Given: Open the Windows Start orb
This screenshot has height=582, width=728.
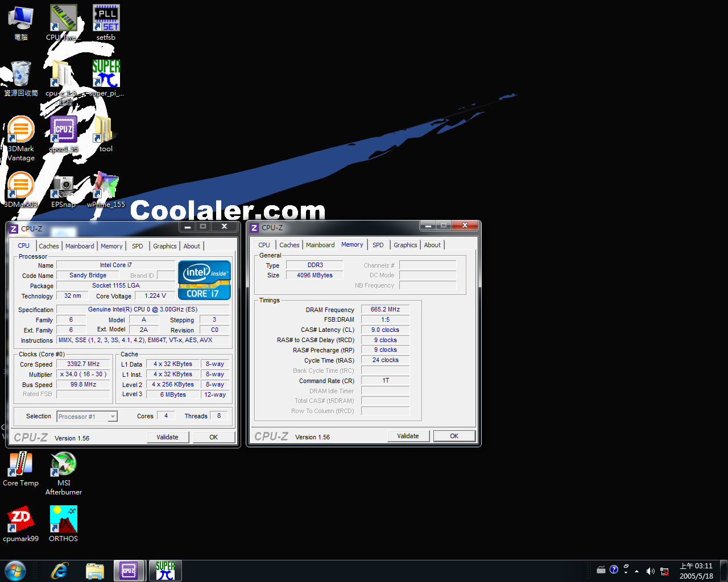Looking at the screenshot, I should (15, 571).
